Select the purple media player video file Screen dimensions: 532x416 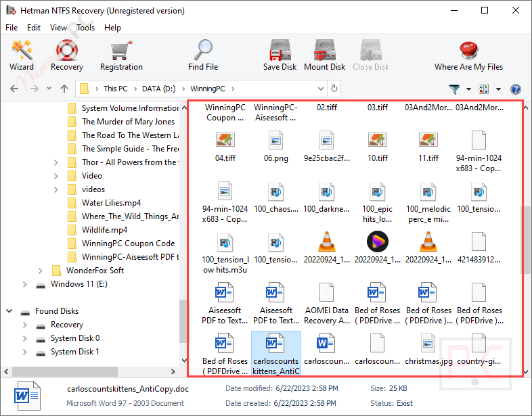pos(377,248)
